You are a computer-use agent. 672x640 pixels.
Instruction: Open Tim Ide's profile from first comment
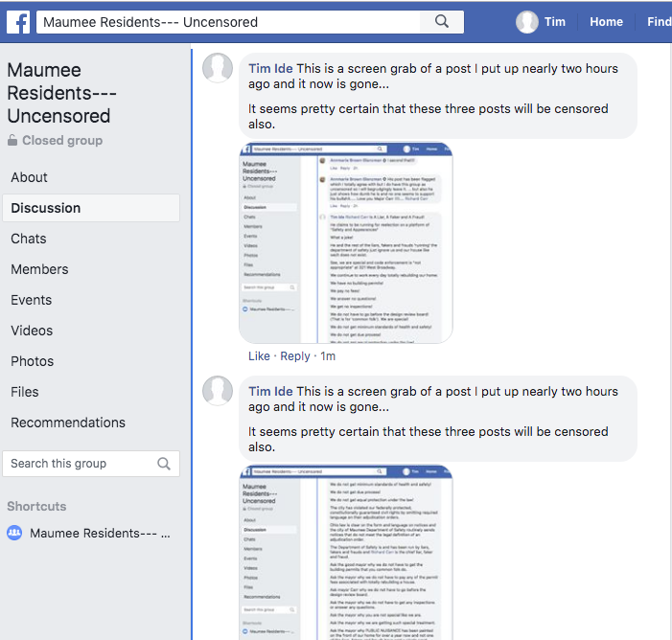click(270, 69)
